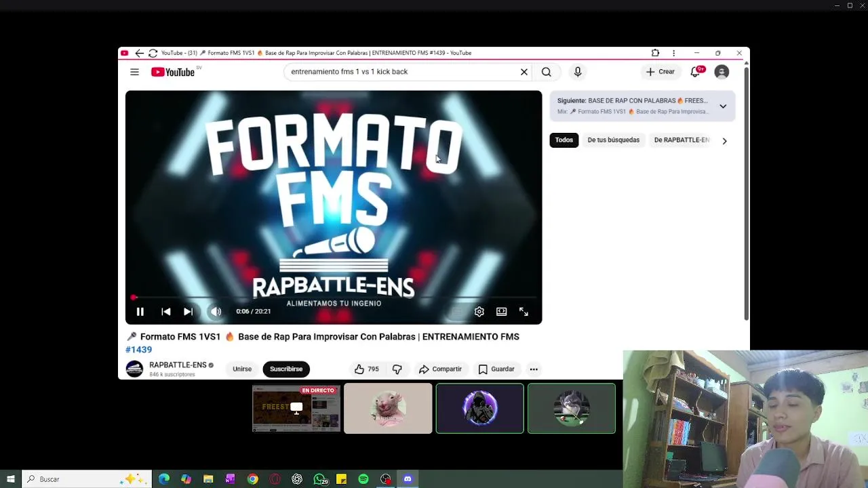Screen dimensions: 868x488
Task: Open Sticky Notes from taskbar
Action: 341,479
